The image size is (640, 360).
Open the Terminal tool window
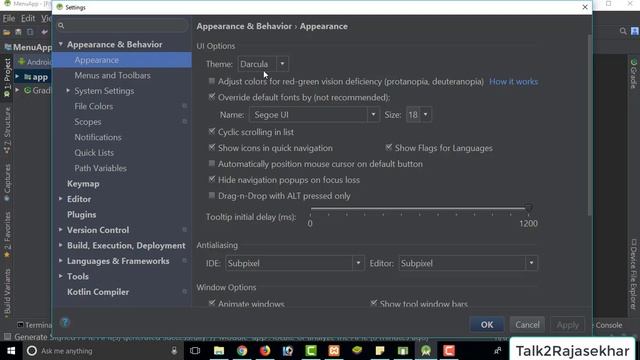click(35, 325)
